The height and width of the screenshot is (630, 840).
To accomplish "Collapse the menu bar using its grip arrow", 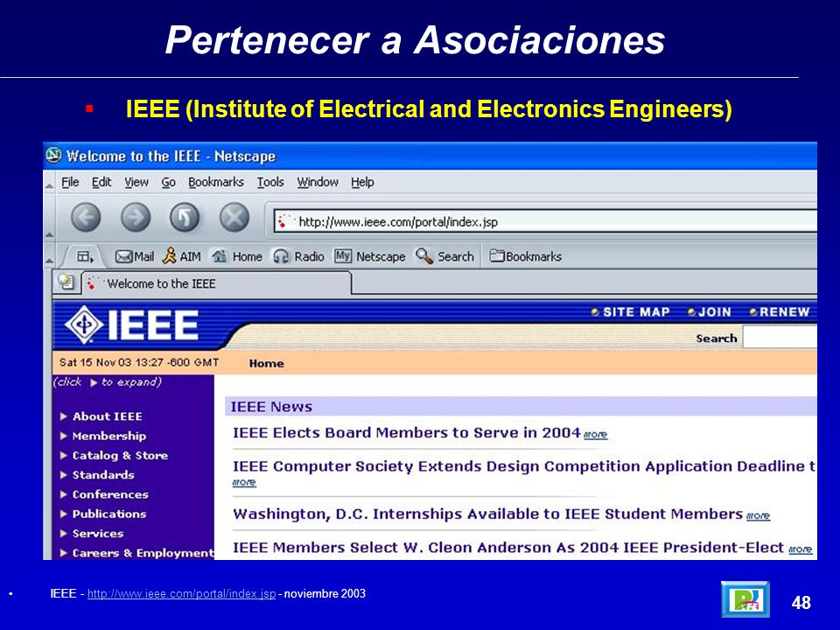I will tap(49, 185).
